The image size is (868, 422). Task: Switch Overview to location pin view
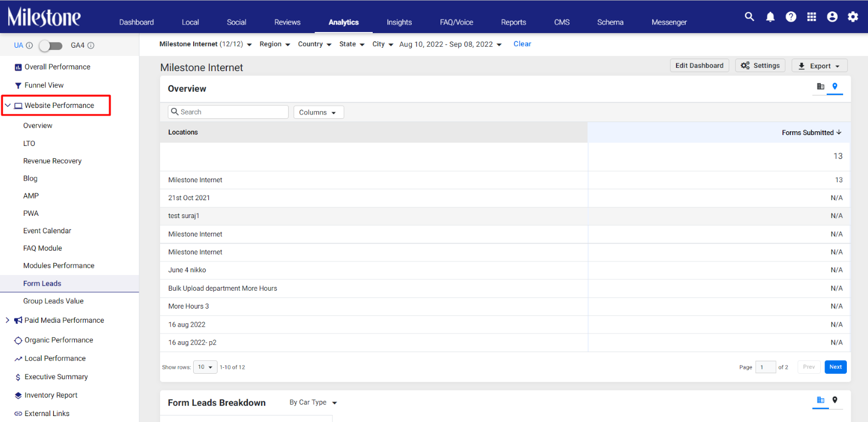pos(835,86)
